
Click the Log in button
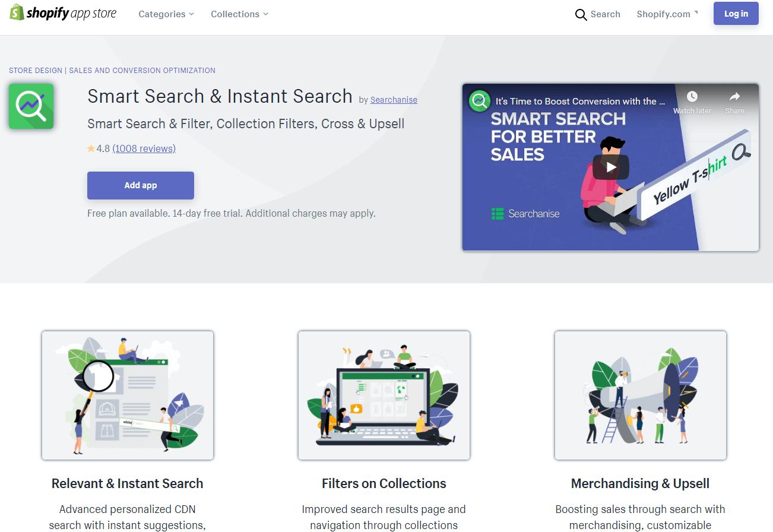point(736,14)
